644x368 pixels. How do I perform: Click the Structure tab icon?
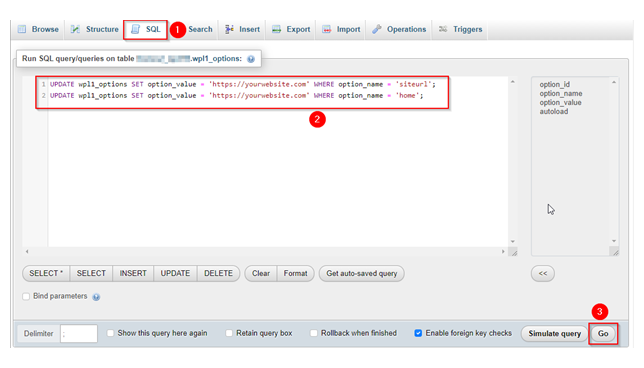pyautogui.click(x=75, y=29)
